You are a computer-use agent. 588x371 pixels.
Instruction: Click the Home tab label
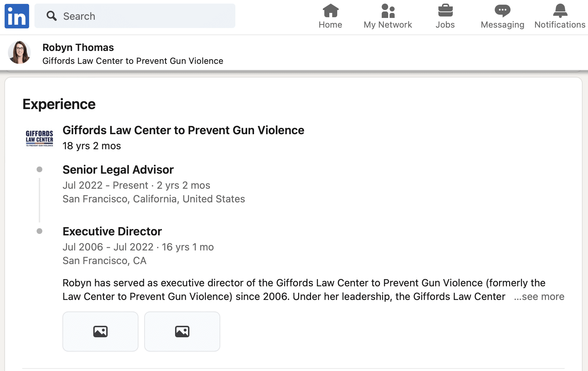(330, 25)
